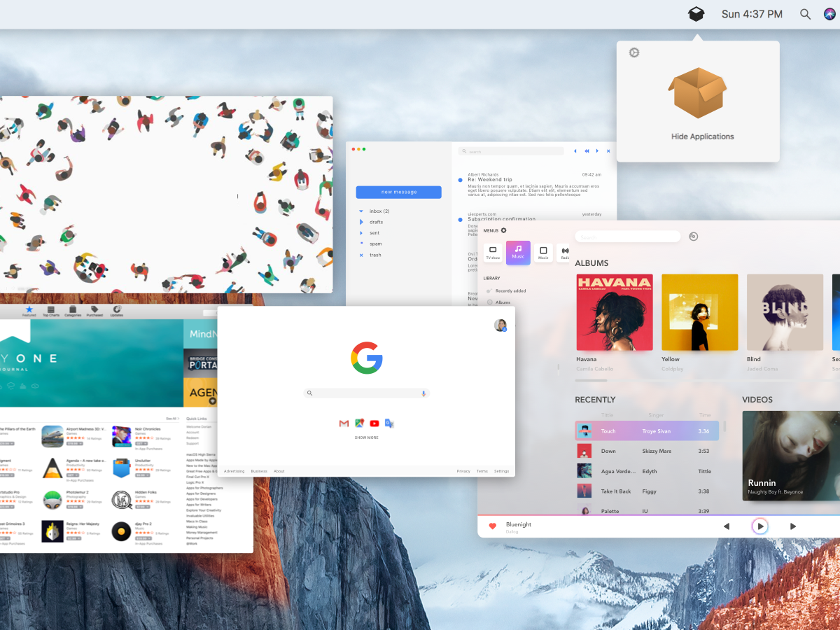Expand the app list with See All
Screen dimensions: 840x630
pyautogui.click(x=170, y=418)
